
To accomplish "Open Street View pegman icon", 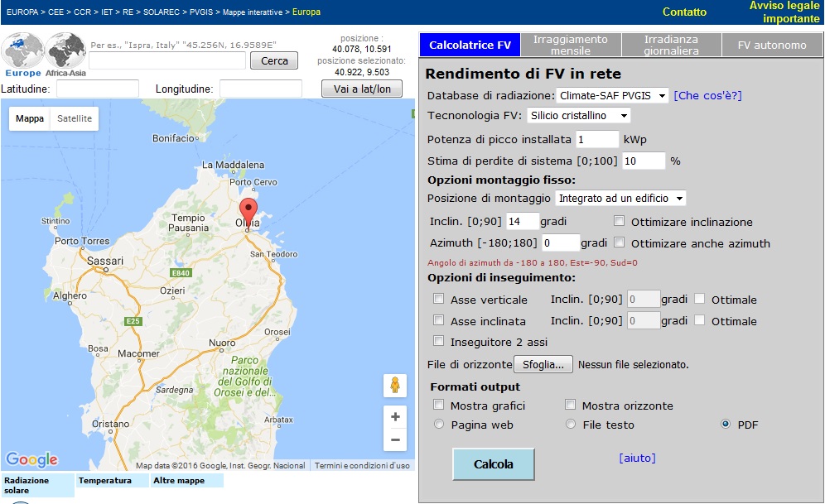I will coord(395,386).
